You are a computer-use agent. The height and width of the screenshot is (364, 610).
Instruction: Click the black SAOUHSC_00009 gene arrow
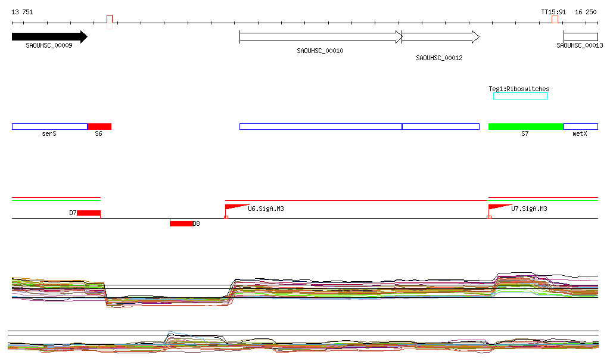click(x=50, y=37)
